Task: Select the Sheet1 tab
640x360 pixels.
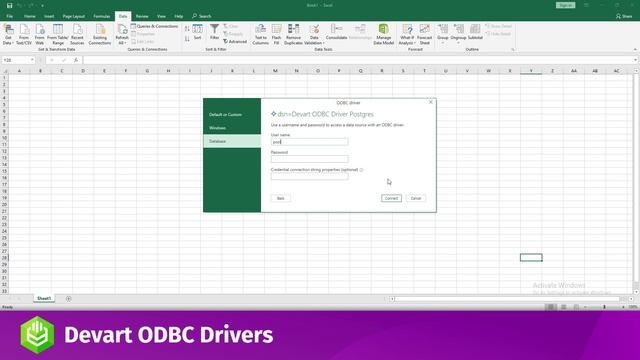Action: coord(44,298)
